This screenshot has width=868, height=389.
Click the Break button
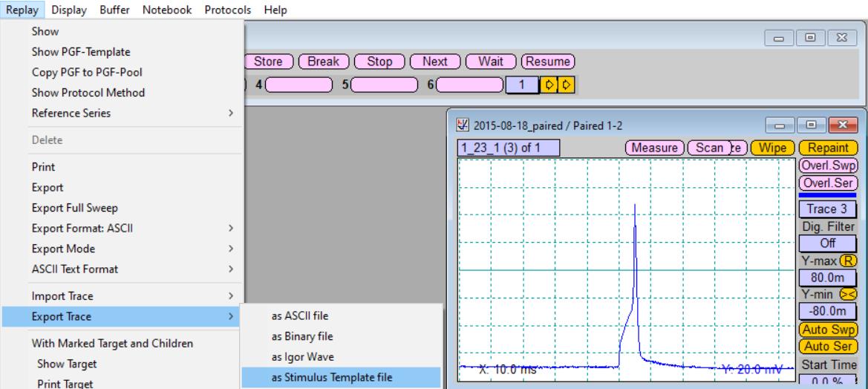coord(323,62)
